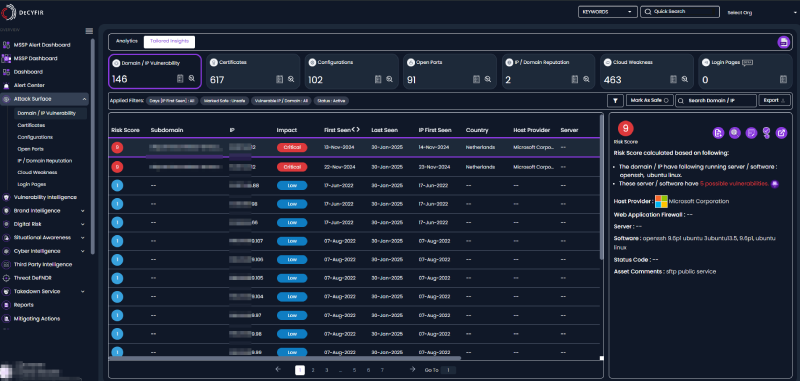Click the Export button

click(x=774, y=100)
